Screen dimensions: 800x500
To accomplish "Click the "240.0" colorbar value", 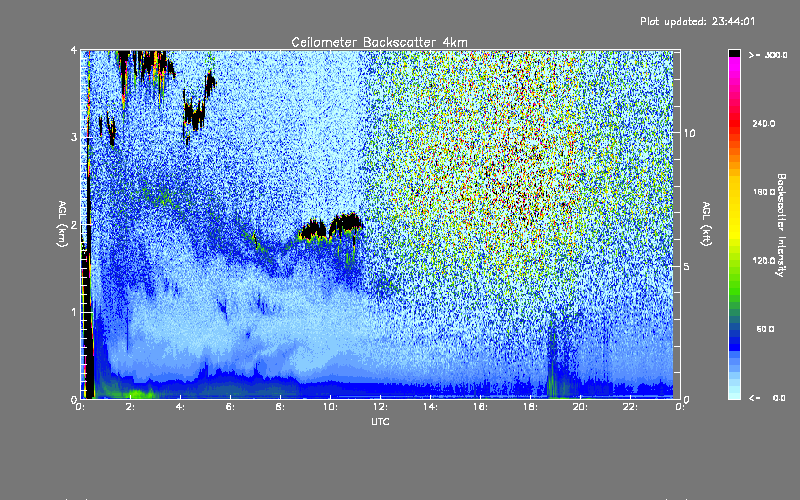I will (x=764, y=123).
